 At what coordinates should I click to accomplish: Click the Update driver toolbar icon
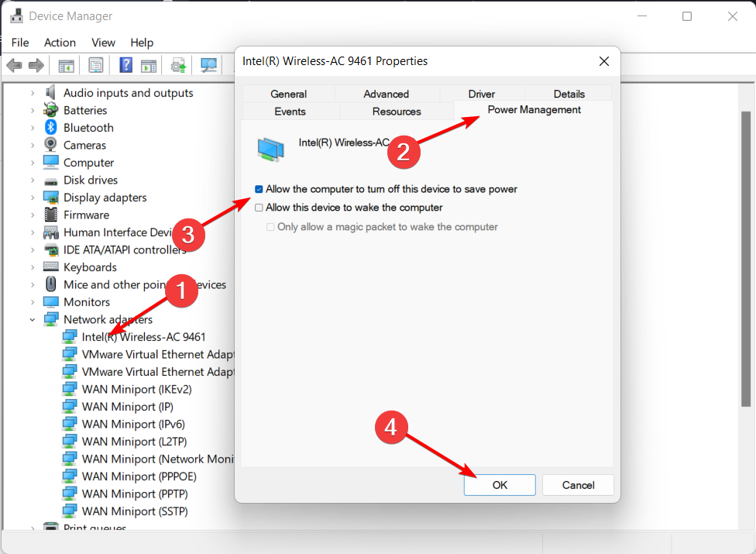(178, 66)
